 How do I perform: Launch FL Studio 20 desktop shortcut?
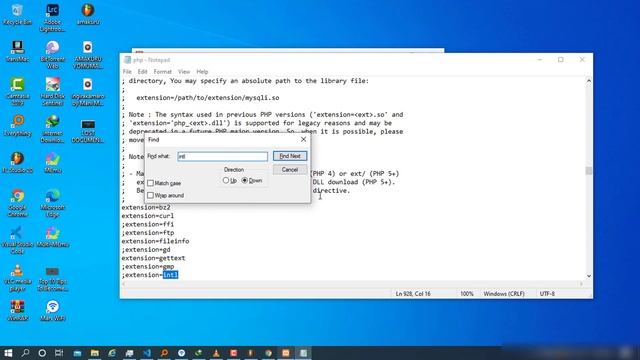coord(17,162)
